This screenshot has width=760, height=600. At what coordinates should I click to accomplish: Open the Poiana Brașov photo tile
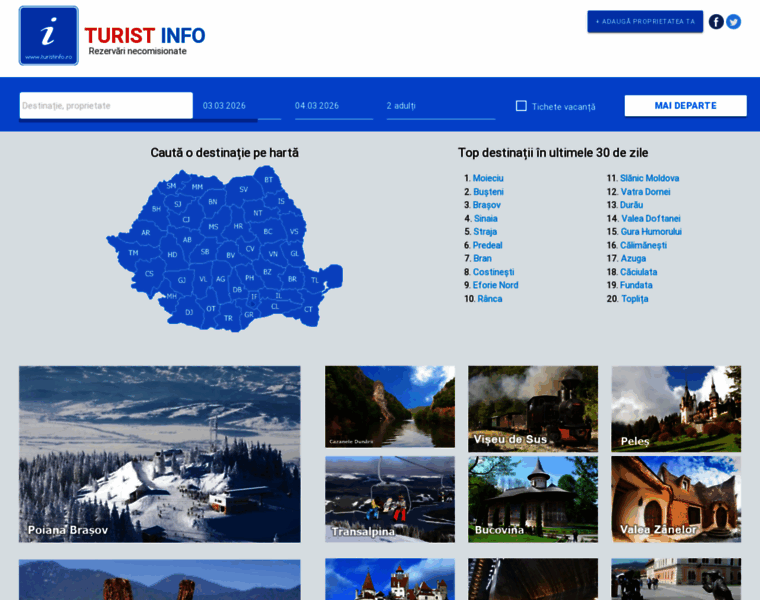(x=159, y=454)
